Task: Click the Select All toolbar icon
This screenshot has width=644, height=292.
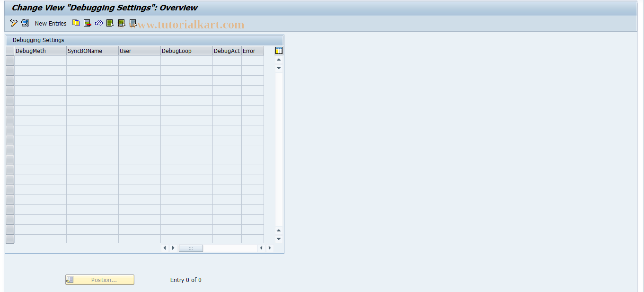Action: [110, 23]
